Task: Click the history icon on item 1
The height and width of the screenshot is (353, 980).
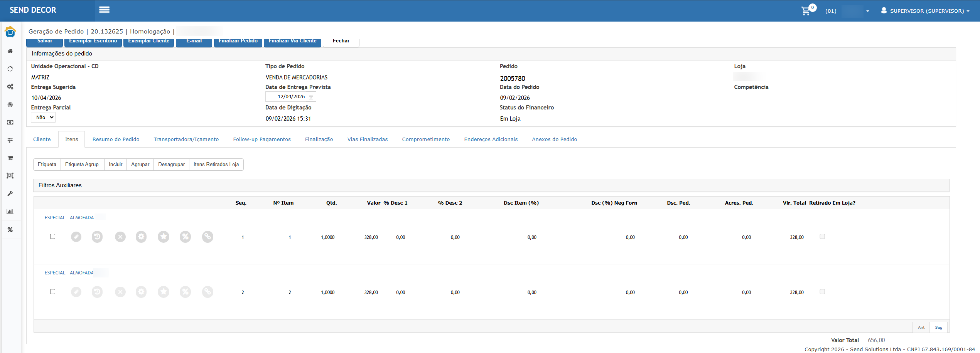Action: click(x=97, y=237)
